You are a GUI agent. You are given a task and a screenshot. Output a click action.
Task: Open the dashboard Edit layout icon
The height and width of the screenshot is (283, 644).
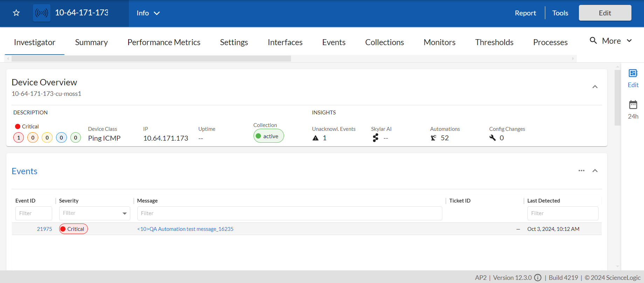(633, 73)
